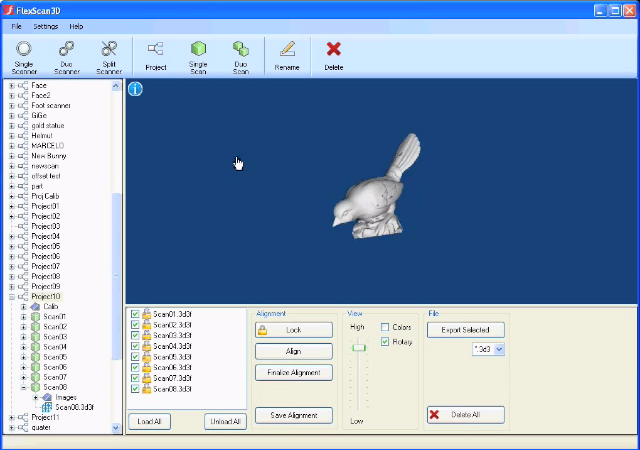Open the Settings menu
Screen dimensions: 640x450
click(x=45, y=26)
